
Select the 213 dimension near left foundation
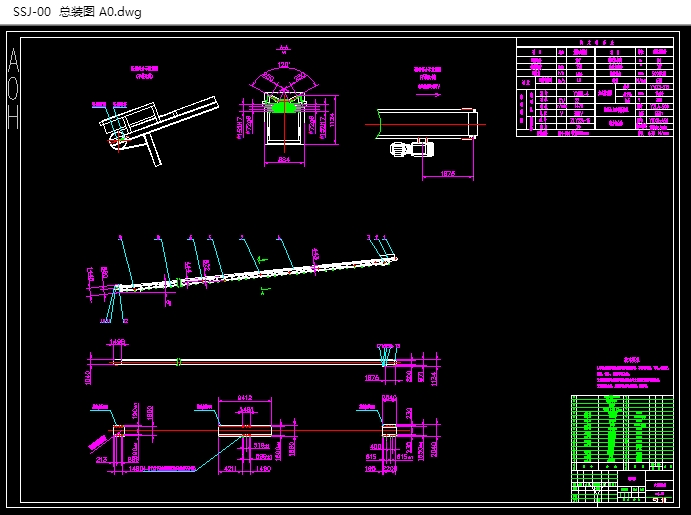tap(101, 460)
